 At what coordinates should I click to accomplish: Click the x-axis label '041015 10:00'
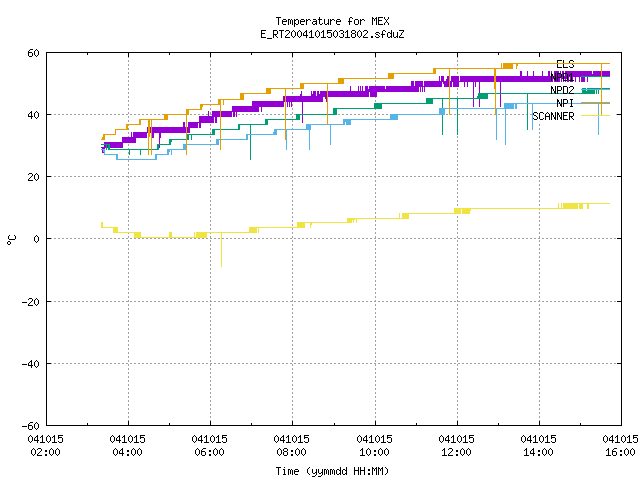pyautogui.click(x=374, y=446)
